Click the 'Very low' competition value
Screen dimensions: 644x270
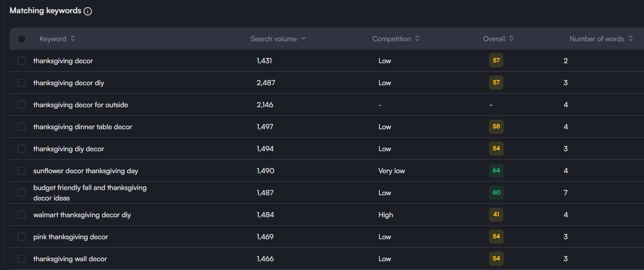click(x=391, y=171)
